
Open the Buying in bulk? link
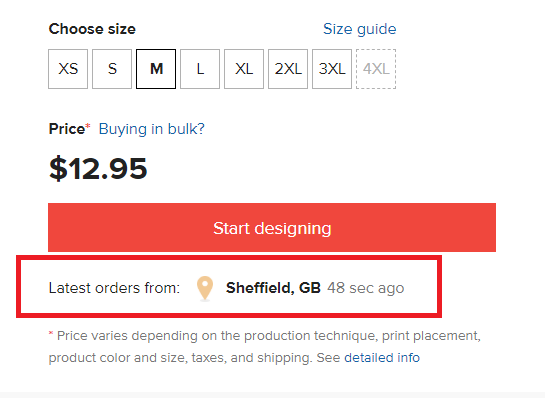click(x=152, y=129)
